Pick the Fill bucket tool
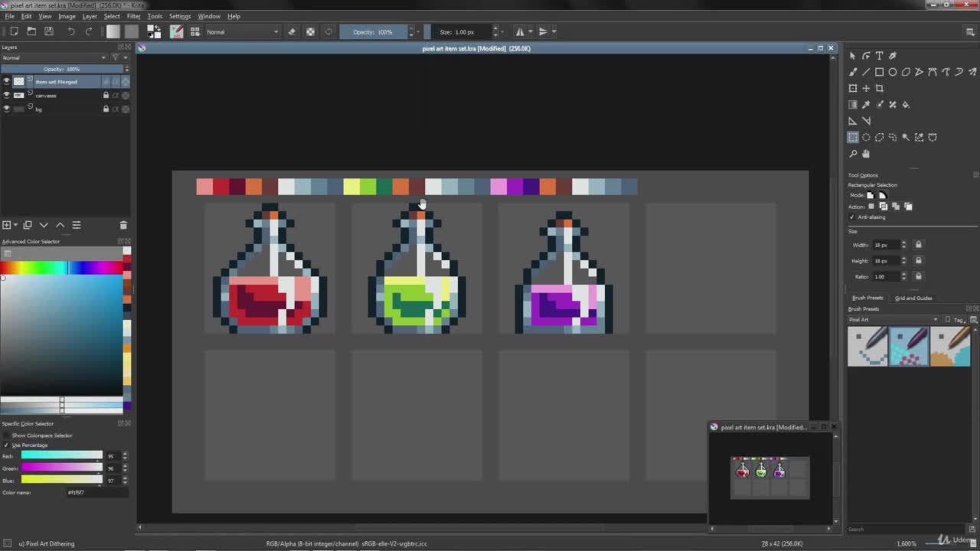 pyautogui.click(x=906, y=105)
